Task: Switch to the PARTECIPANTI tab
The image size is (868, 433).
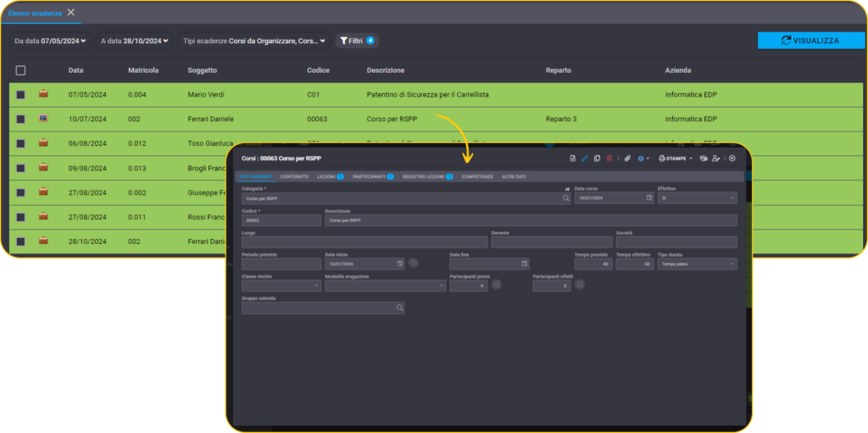Action: coord(373,176)
